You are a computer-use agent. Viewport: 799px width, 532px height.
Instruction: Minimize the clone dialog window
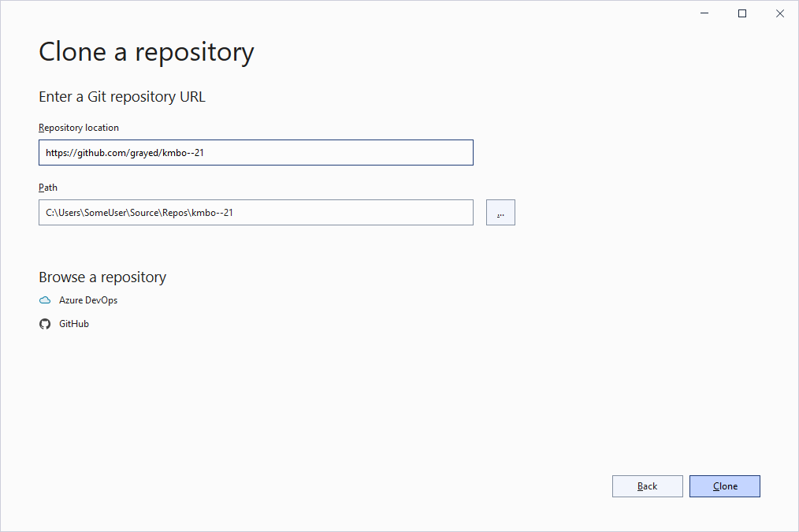704,13
